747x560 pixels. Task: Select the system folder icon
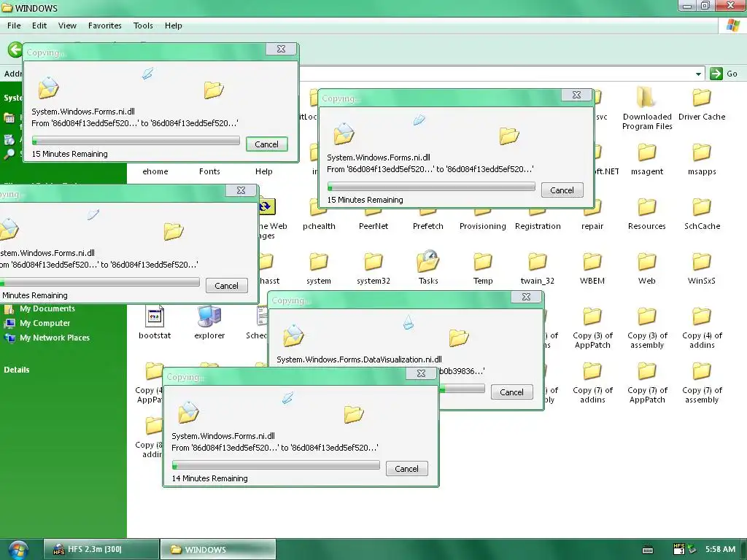(x=319, y=262)
